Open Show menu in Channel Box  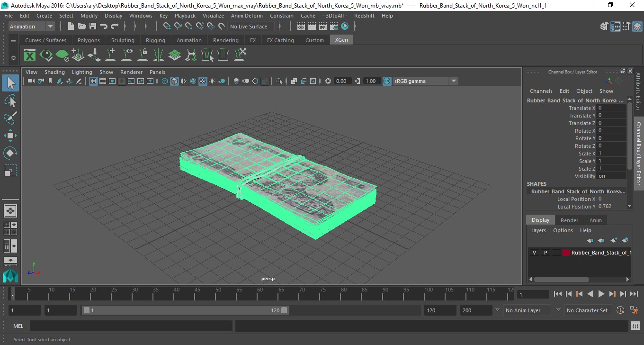pyautogui.click(x=606, y=91)
